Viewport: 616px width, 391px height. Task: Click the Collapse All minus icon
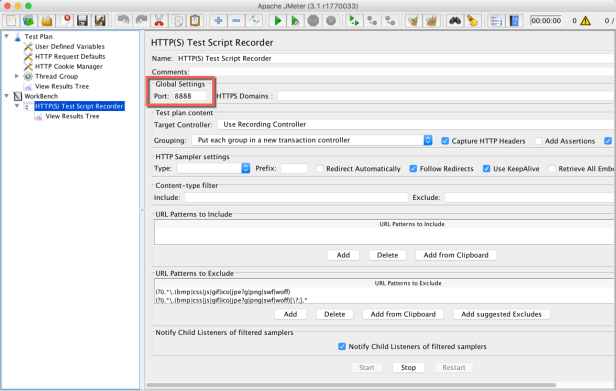point(236,20)
